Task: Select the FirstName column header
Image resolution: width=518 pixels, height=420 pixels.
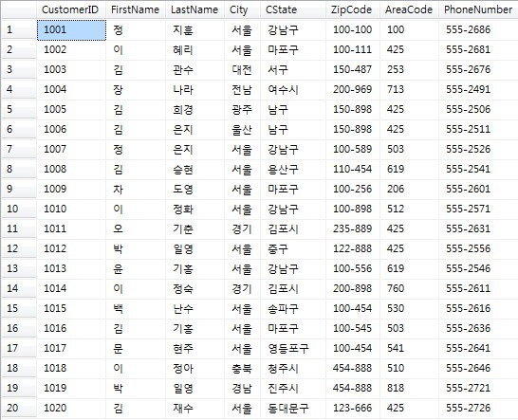Action: (x=136, y=9)
